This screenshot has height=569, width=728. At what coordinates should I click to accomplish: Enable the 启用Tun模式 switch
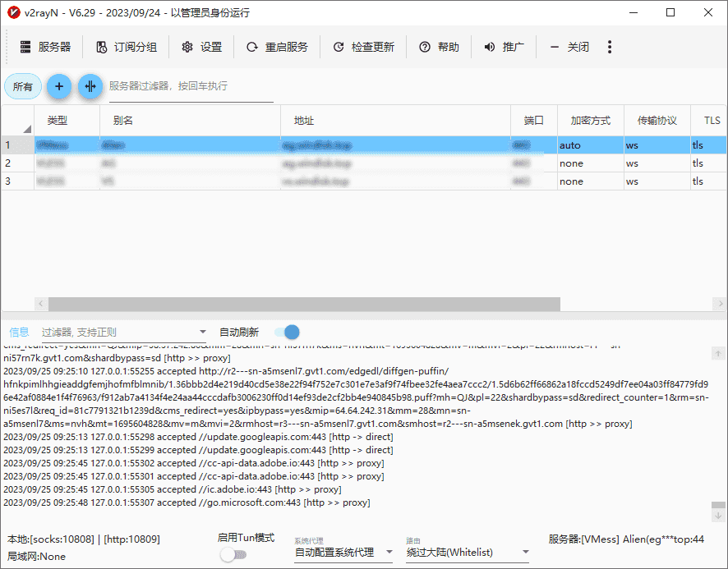tap(233, 555)
